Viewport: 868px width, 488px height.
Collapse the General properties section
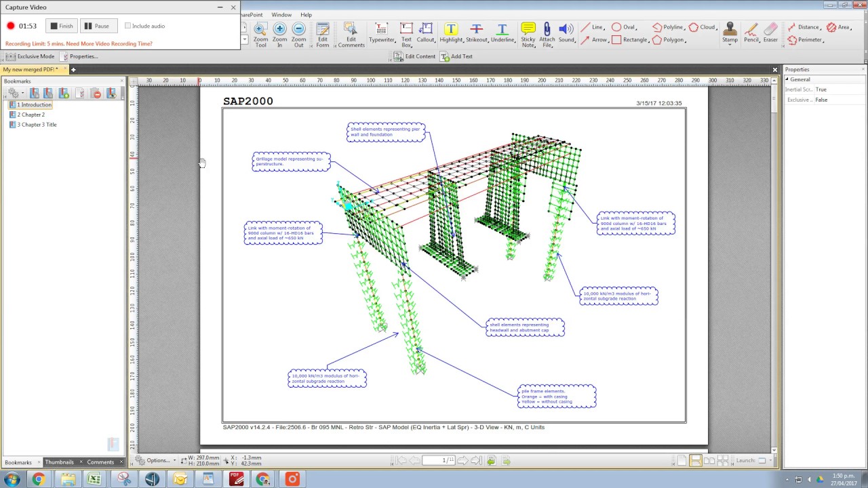tap(787, 79)
